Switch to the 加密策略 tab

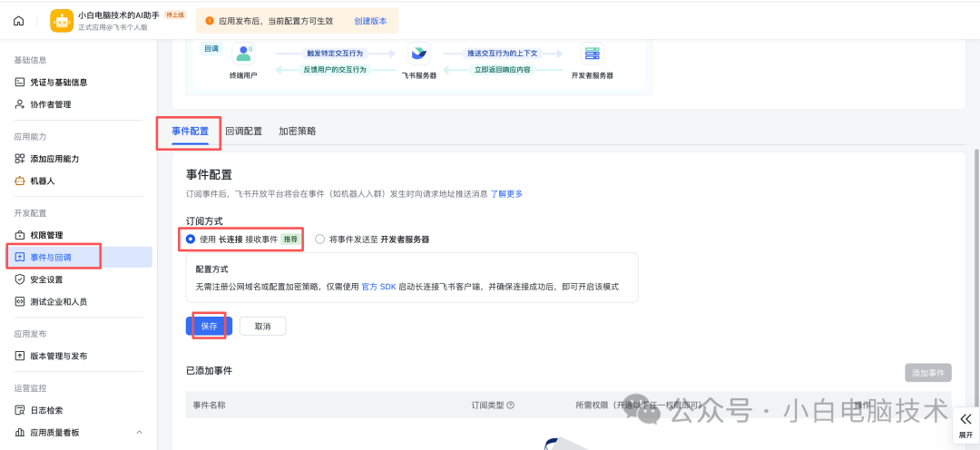pos(298,132)
